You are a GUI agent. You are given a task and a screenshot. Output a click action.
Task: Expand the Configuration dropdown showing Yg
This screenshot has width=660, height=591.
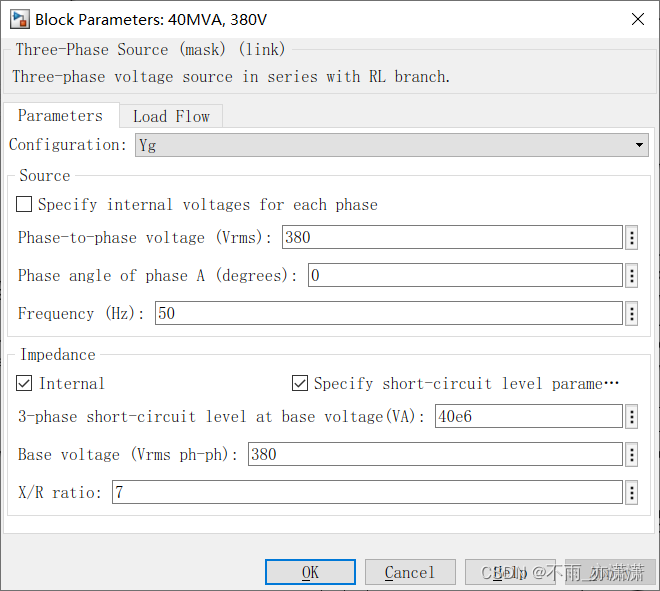(392, 146)
